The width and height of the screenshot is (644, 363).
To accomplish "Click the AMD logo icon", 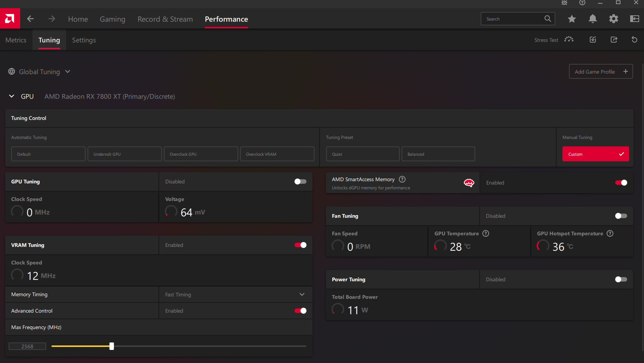I will [x=10, y=19].
